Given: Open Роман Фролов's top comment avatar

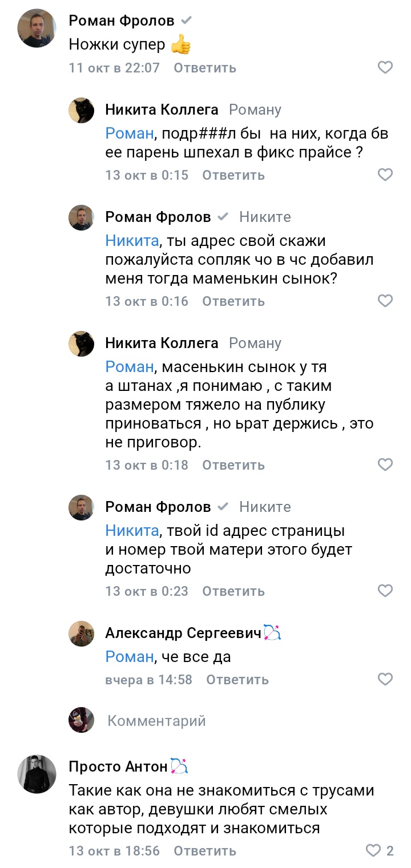Looking at the screenshot, I should click(x=37, y=29).
